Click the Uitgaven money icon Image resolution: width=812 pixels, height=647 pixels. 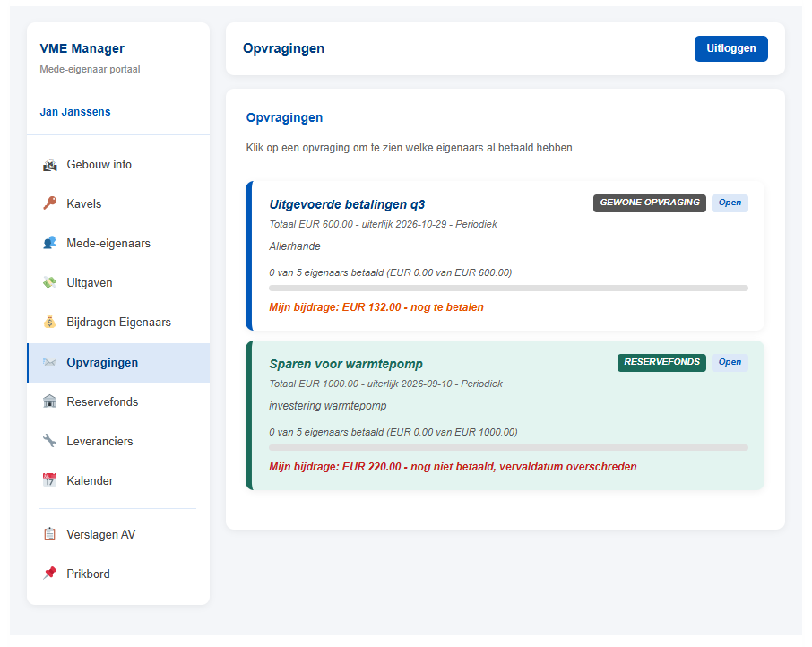49,282
